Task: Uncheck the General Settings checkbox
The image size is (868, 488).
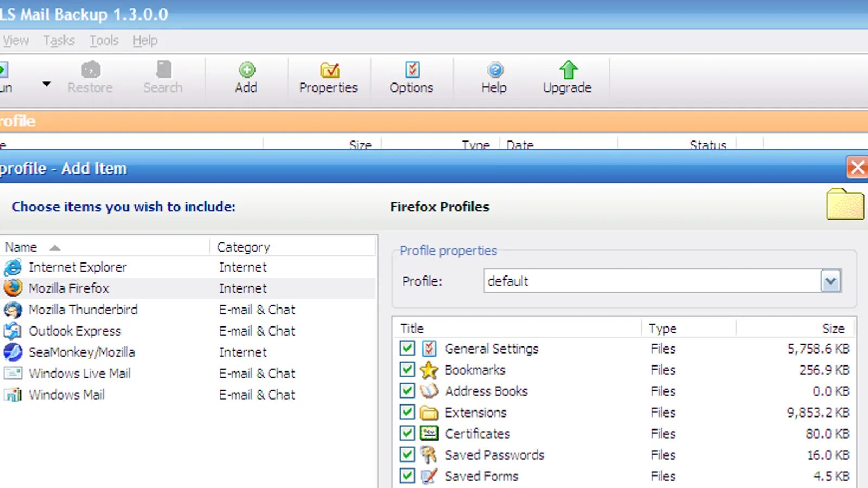Action: pyautogui.click(x=407, y=348)
